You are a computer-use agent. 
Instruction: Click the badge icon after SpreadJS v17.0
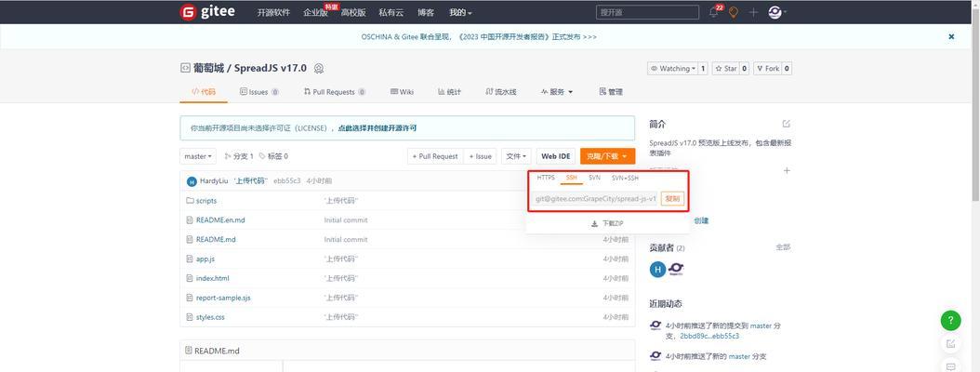click(319, 68)
